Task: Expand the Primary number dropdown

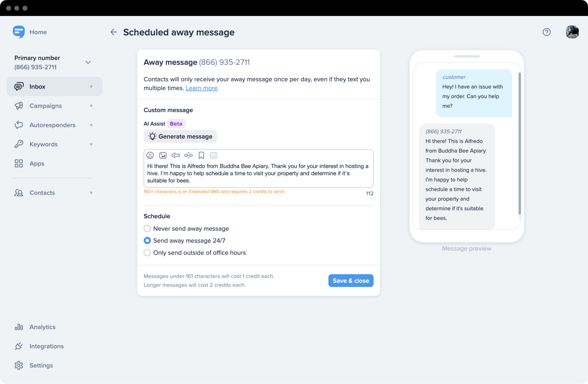Action: [x=88, y=62]
